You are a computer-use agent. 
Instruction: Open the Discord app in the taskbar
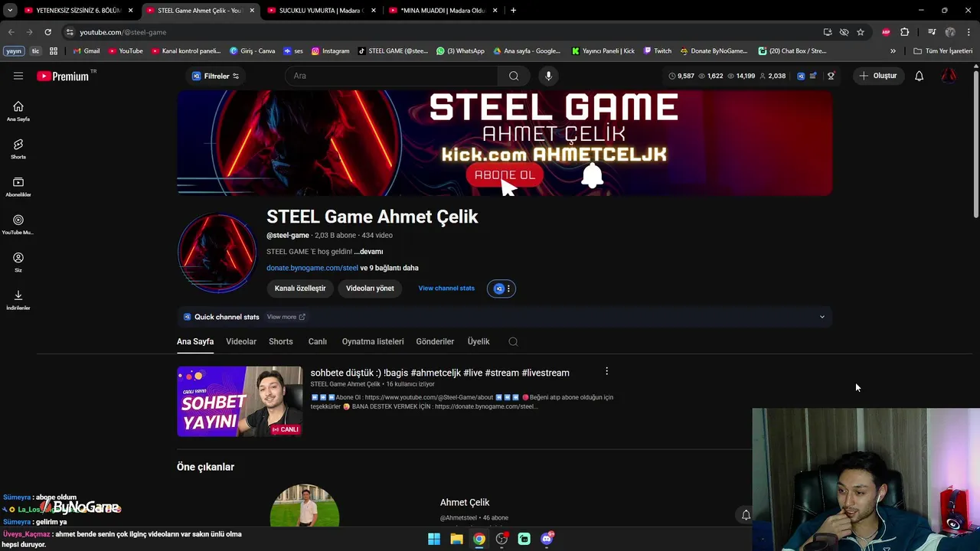[547, 539]
